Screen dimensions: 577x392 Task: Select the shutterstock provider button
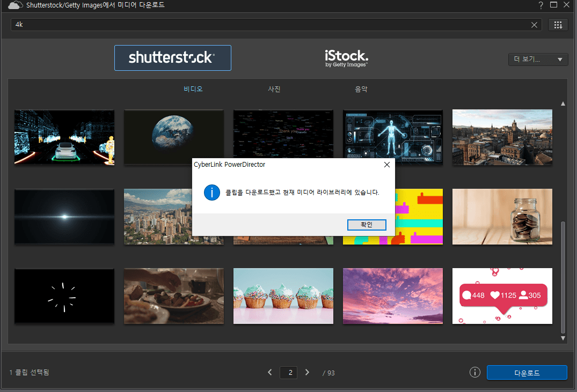click(x=173, y=58)
